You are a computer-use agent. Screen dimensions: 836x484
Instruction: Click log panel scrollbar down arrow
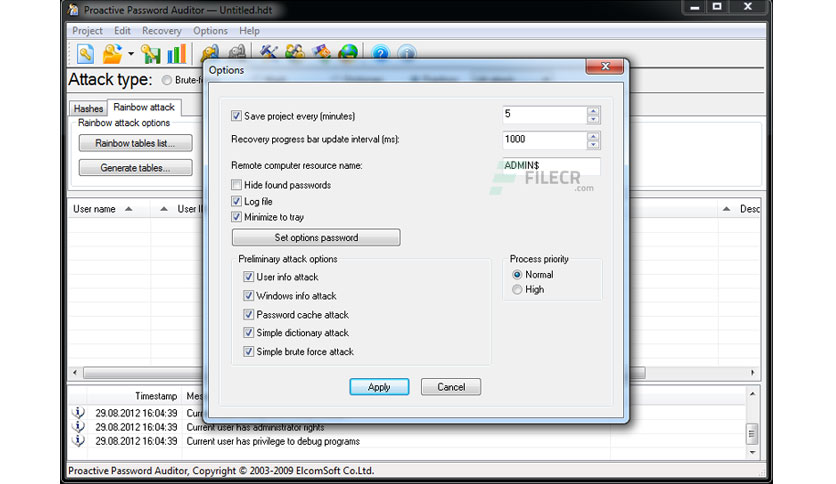click(752, 452)
